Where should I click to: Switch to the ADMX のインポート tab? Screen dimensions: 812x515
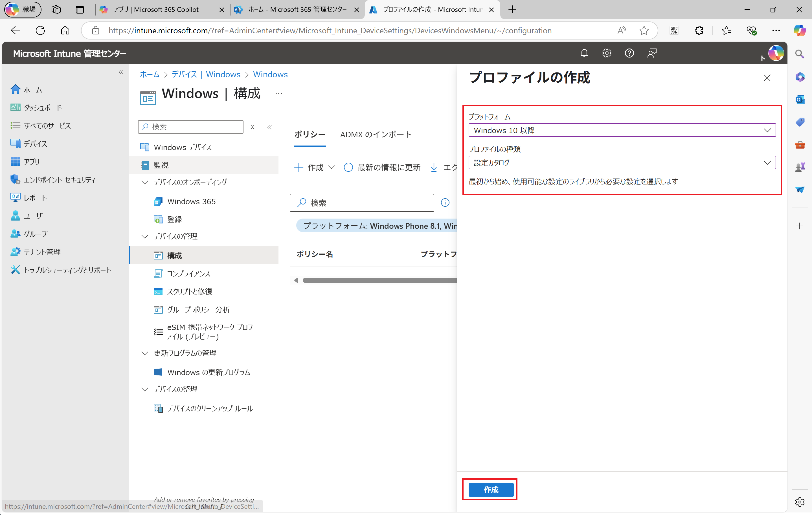point(376,134)
